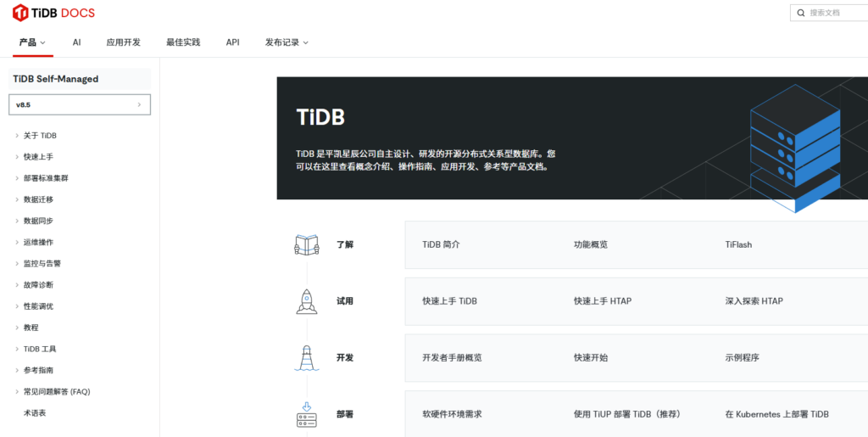This screenshot has height=437, width=868.
Task: Click the TiDB banner heading
Action: click(x=320, y=117)
